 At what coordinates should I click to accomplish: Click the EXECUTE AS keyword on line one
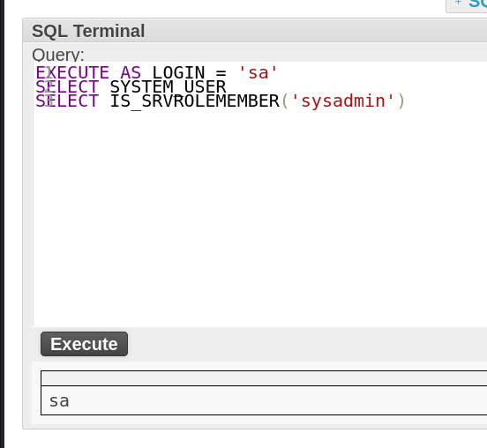pyautogui.click(x=88, y=73)
